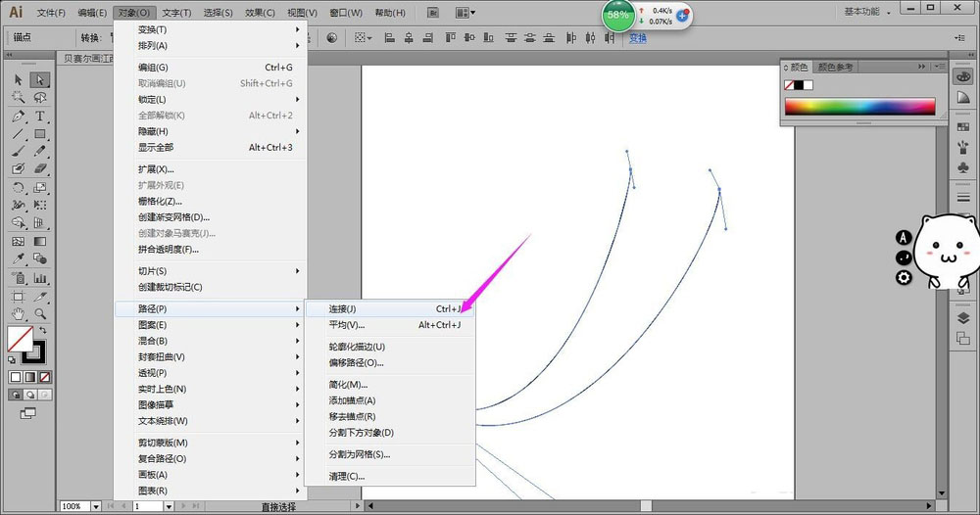Click the Default Fill and Stroke icon
The height and width of the screenshot is (515, 980).
click(x=12, y=360)
